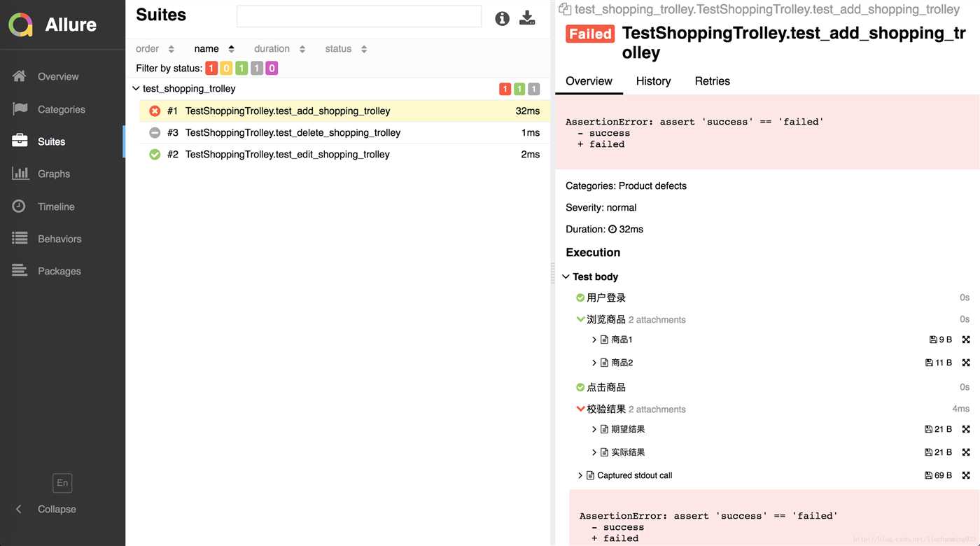
Task: Expand the Captured stdout call attachment
Action: click(580, 475)
